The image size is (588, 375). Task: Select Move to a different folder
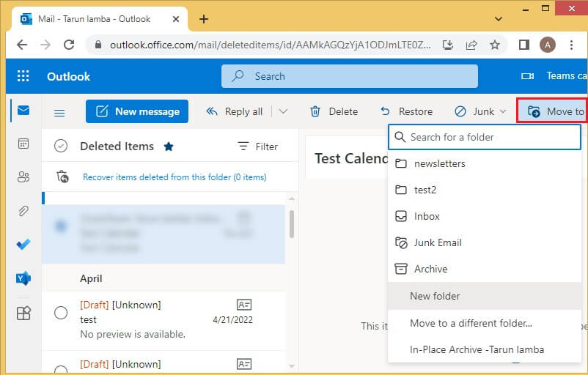(x=485, y=323)
